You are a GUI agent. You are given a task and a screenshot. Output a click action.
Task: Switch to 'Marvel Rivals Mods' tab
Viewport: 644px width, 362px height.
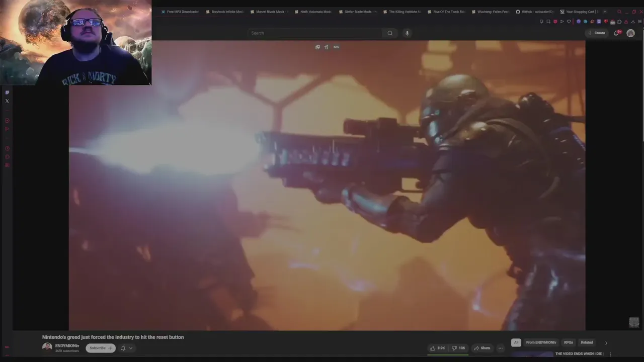pyautogui.click(x=270, y=12)
